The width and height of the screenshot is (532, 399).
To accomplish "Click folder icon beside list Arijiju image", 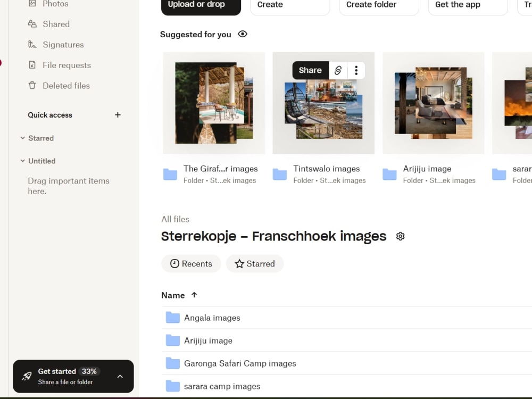I will click(173, 340).
